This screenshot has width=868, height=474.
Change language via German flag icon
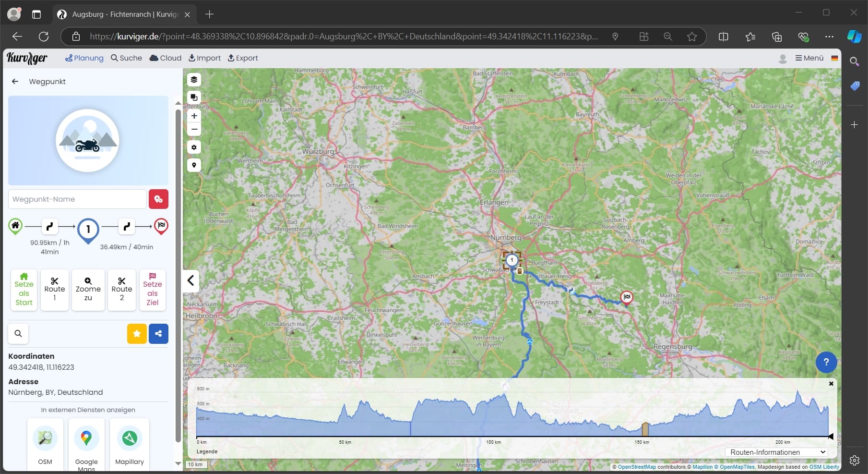pyautogui.click(x=834, y=58)
